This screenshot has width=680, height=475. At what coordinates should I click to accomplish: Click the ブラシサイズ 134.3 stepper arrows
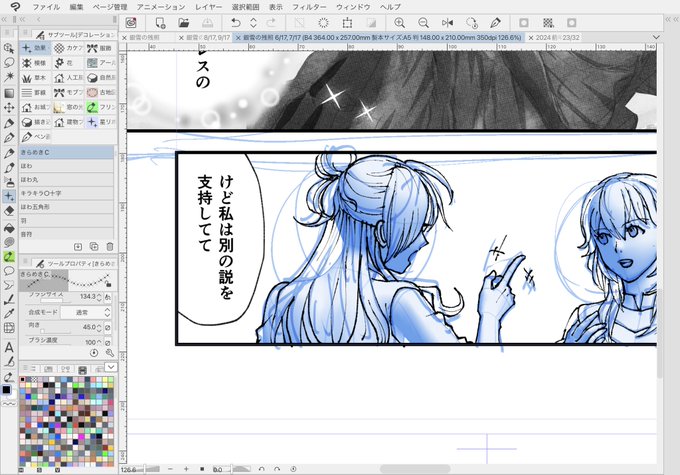[x=99, y=297]
